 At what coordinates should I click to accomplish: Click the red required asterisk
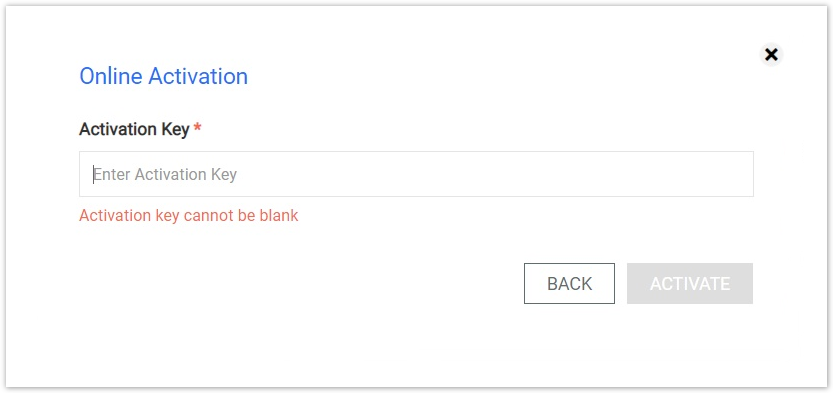click(197, 128)
